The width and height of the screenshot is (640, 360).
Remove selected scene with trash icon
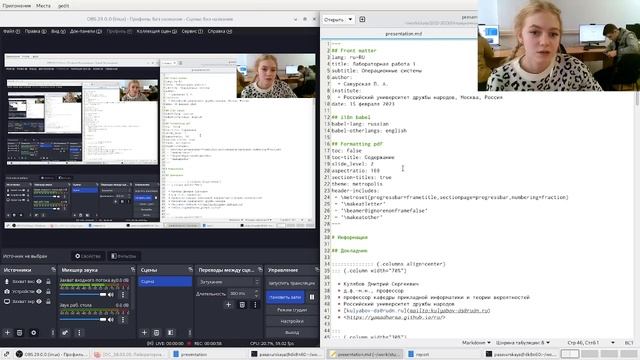coord(156,333)
